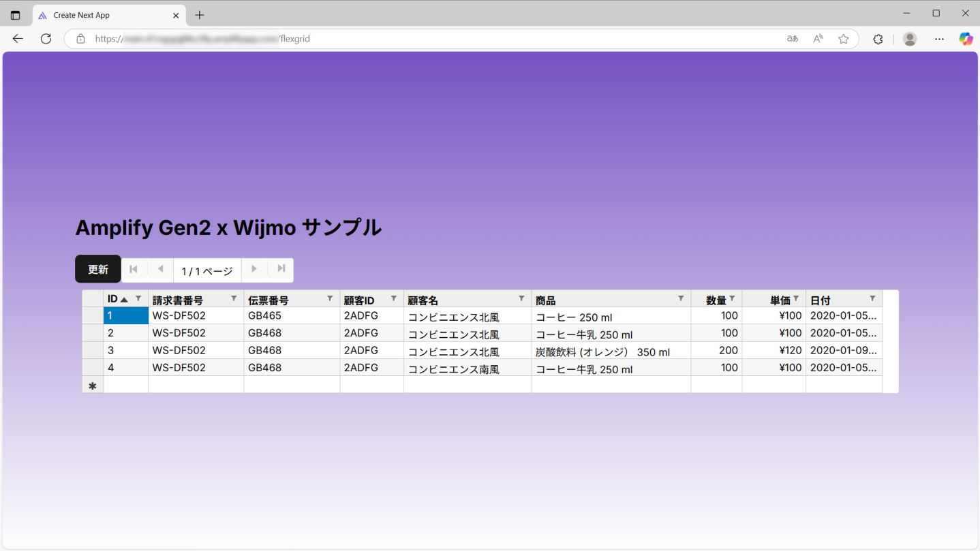Click empty ID cell in new row
This screenshot has height=551, width=980.
125,385
